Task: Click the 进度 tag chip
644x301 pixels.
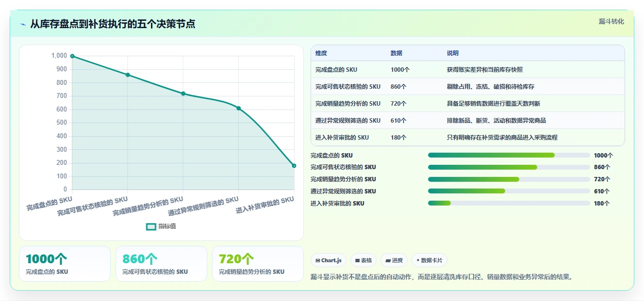Action: (394, 260)
